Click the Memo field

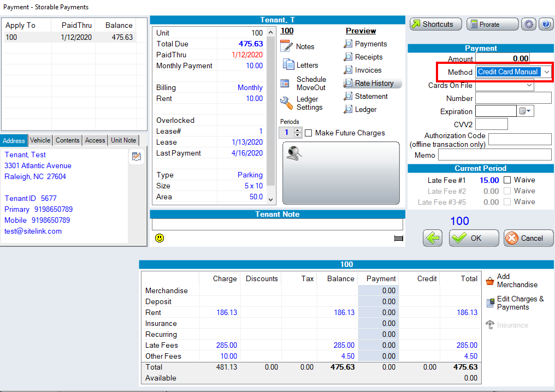point(494,155)
